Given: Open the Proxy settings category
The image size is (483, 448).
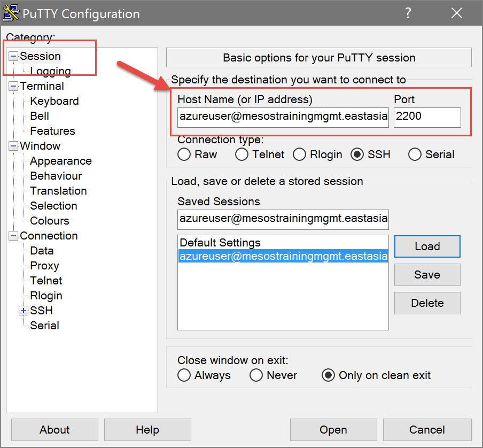Looking at the screenshot, I should (x=44, y=266).
